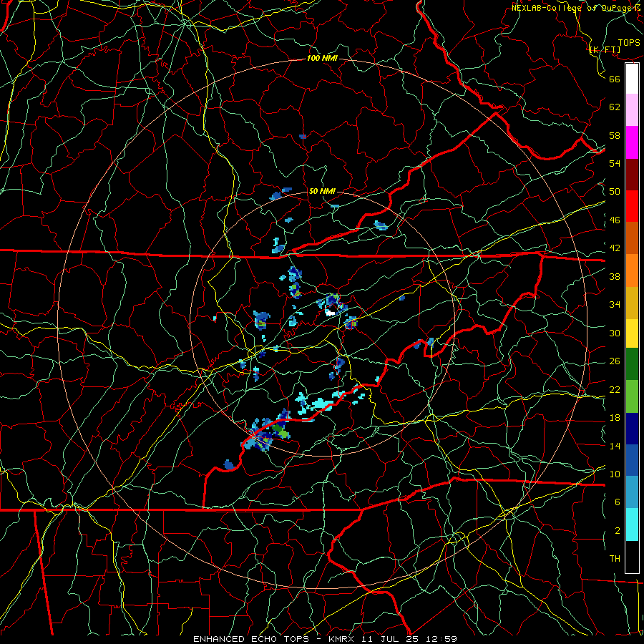The width and height of the screenshot is (644, 644).
Task: Click the "46" legend value
Action: (x=615, y=220)
